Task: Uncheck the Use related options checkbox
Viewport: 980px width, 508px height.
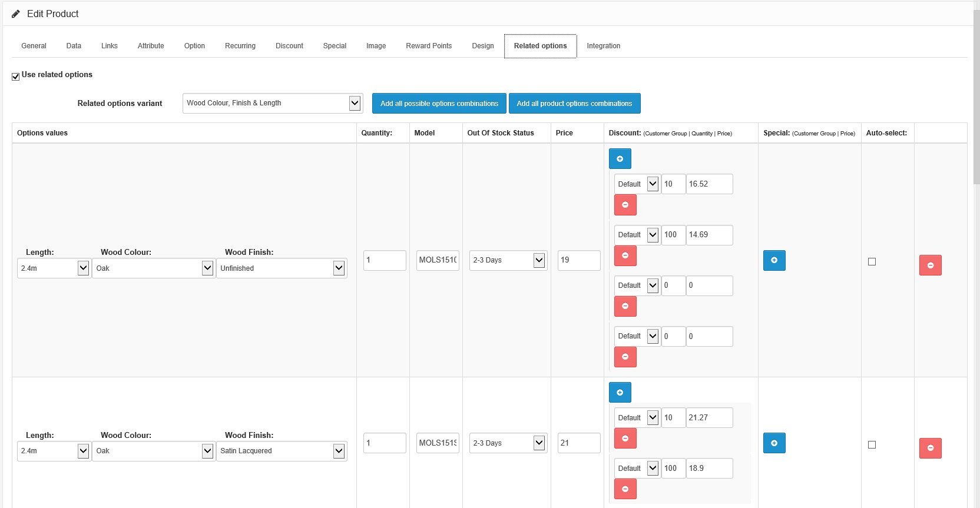Action: click(x=16, y=77)
